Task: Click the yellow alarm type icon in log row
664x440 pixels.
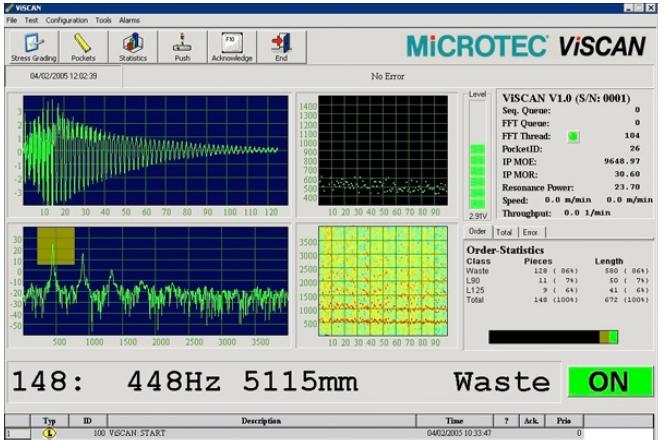Action: point(49,433)
